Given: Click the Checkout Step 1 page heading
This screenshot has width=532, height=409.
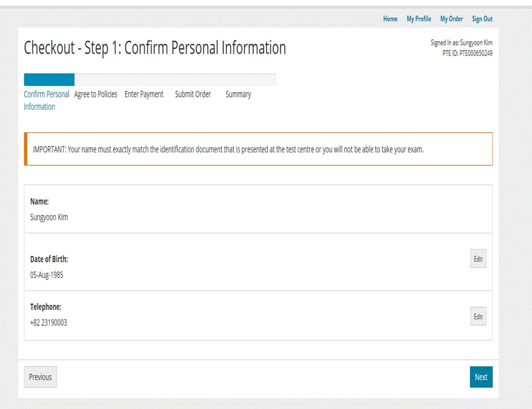Looking at the screenshot, I should pos(155,48).
